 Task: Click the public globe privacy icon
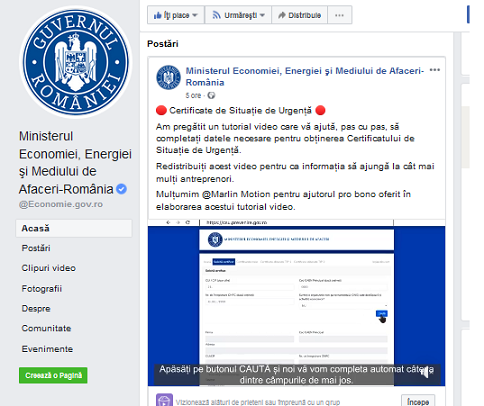click(x=211, y=96)
